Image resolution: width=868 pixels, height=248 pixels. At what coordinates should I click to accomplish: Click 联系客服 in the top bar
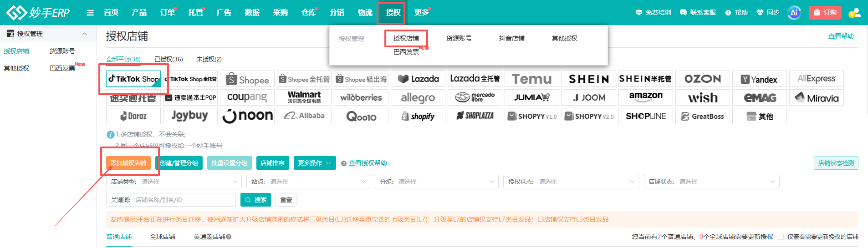tap(698, 12)
